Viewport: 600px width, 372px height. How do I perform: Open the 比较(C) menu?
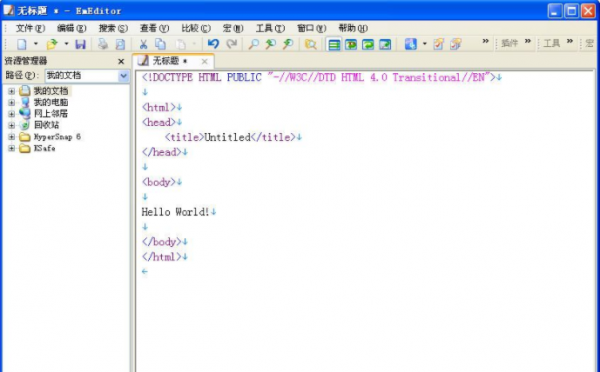196,28
